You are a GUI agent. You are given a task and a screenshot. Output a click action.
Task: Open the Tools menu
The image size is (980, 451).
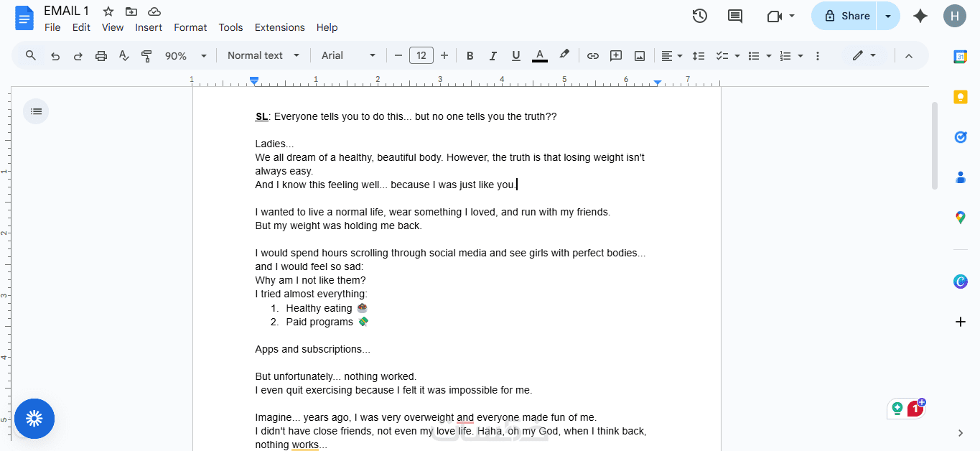coord(230,27)
